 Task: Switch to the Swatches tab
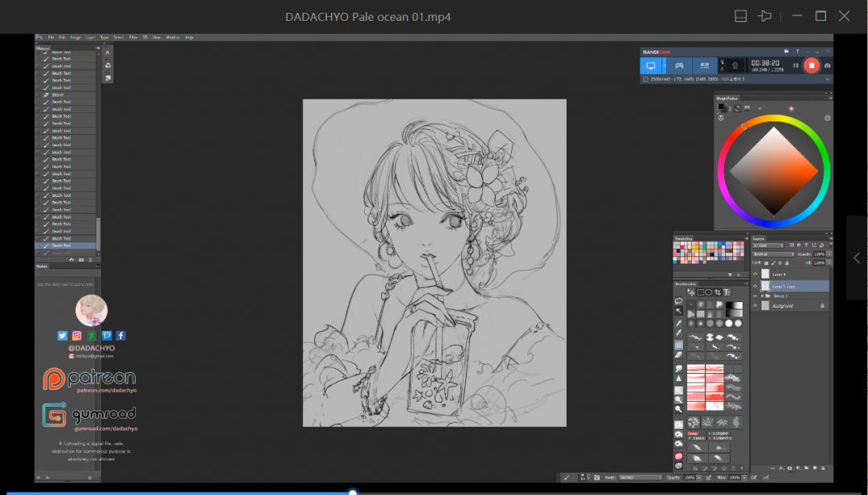(684, 239)
